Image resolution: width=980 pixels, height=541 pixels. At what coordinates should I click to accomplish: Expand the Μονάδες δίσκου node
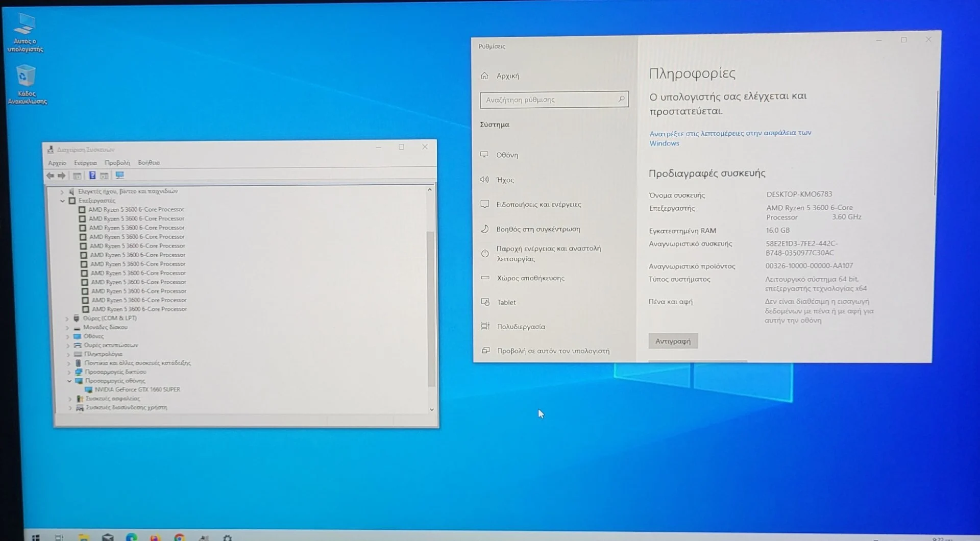67,328
